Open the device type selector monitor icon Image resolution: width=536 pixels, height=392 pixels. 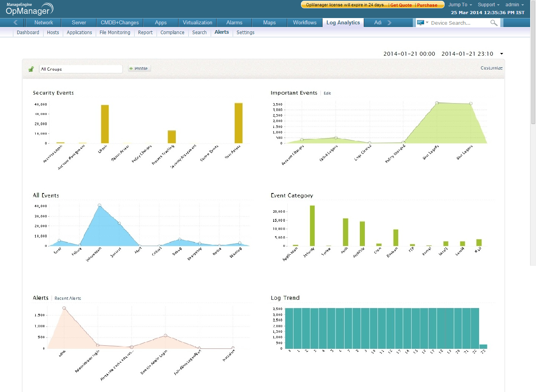coord(421,23)
